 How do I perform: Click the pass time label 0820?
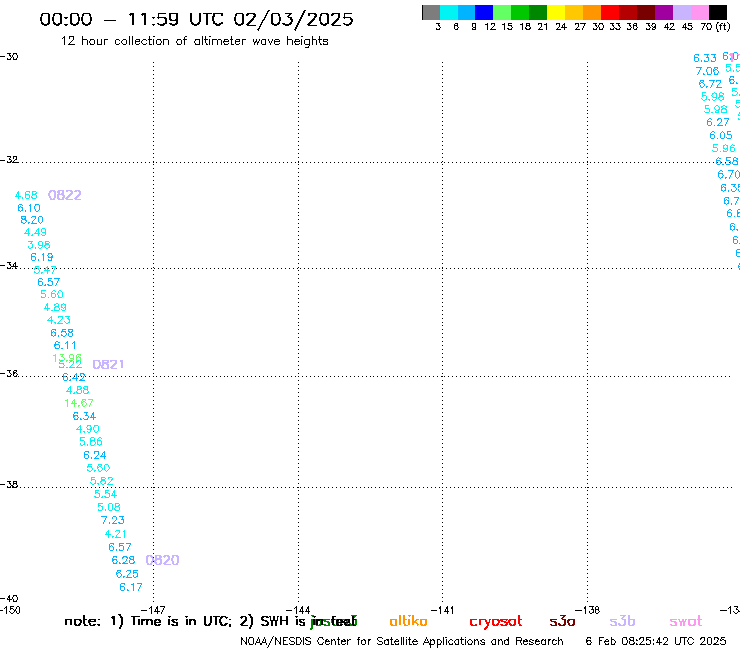(162, 560)
